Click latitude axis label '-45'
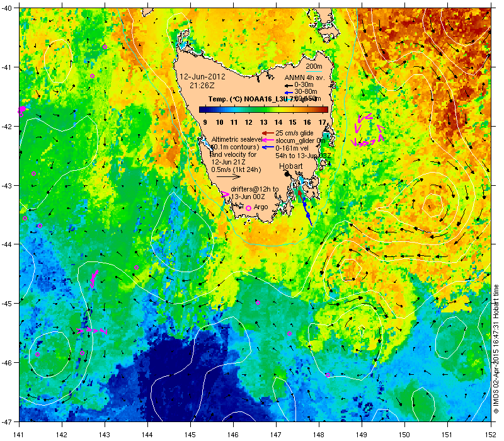This screenshot has height=441, width=504. point(6,304)
